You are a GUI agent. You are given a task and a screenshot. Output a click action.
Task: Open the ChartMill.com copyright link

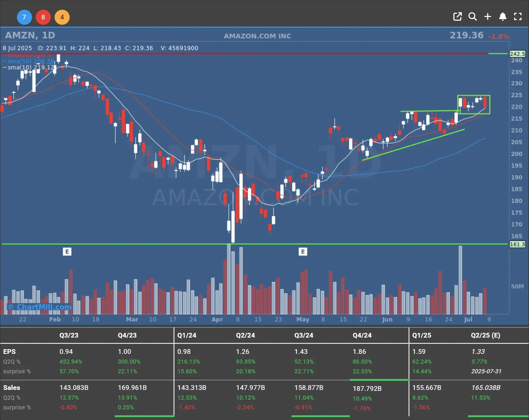coord(40,307)
